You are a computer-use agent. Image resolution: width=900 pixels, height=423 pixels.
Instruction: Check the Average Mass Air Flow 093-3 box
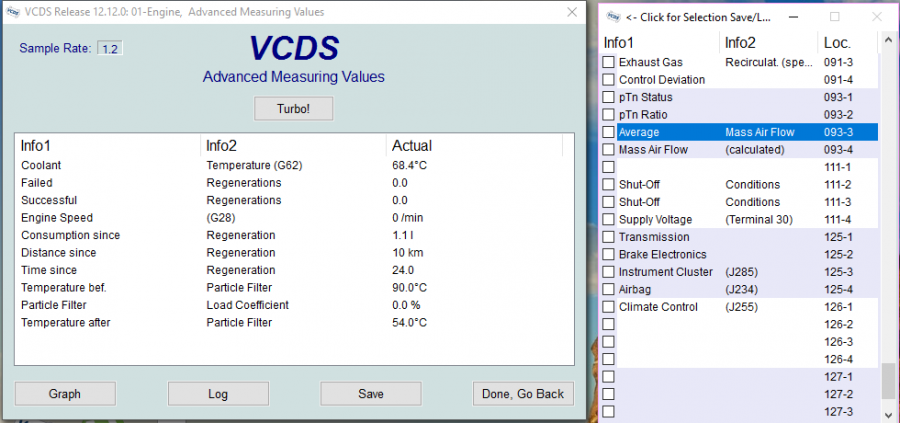(x=608, y=132)
